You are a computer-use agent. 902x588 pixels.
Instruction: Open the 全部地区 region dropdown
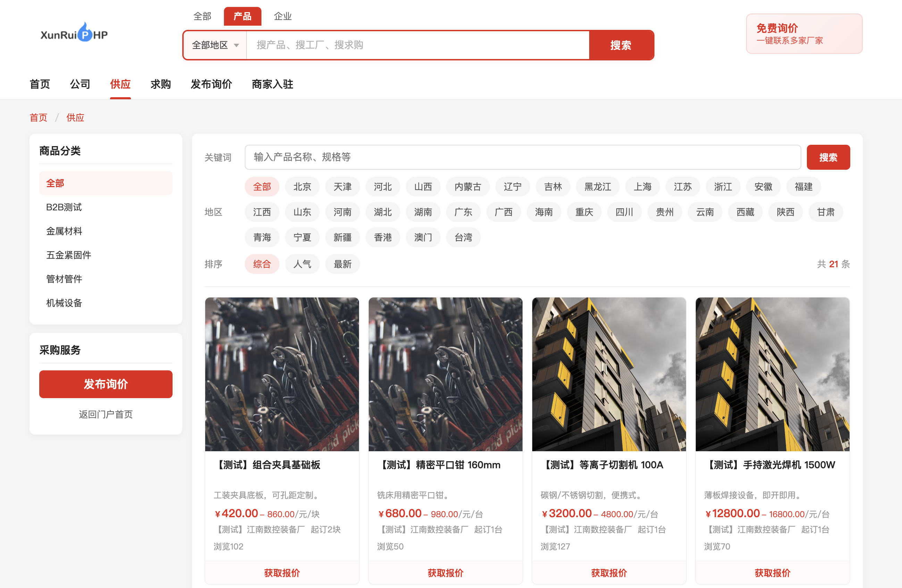point(215,45)
